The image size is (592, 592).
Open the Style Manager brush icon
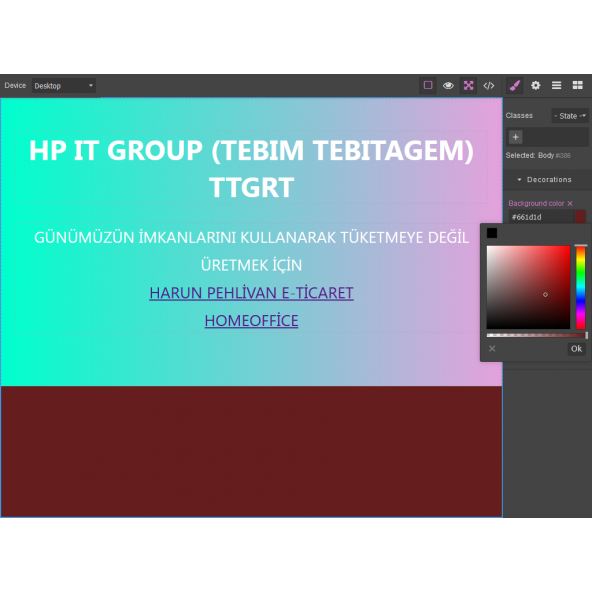pos(515,85)
